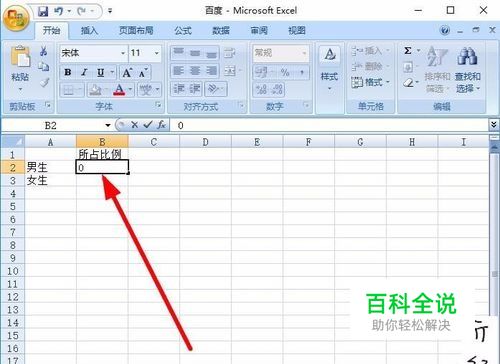Open the font name 宋体 dropdown
The height and width of the screenshot is (364, 500).
click(x=123, y=53)
